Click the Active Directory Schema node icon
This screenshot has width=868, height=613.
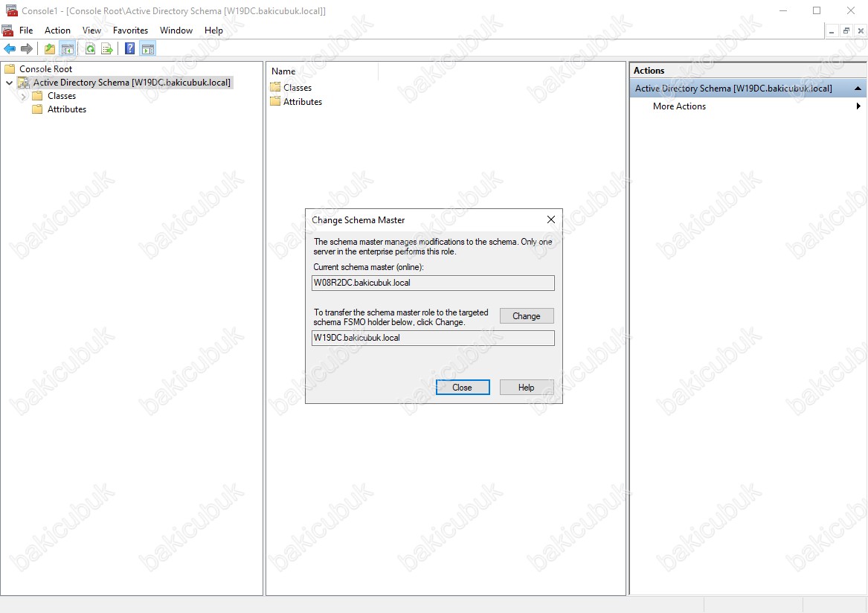23,83
